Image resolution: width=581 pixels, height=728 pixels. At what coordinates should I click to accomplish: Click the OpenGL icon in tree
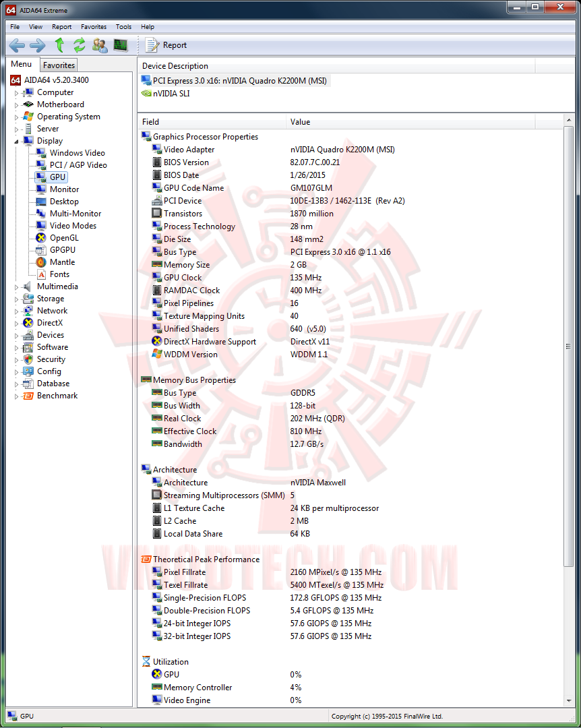(x=41, y=238)
